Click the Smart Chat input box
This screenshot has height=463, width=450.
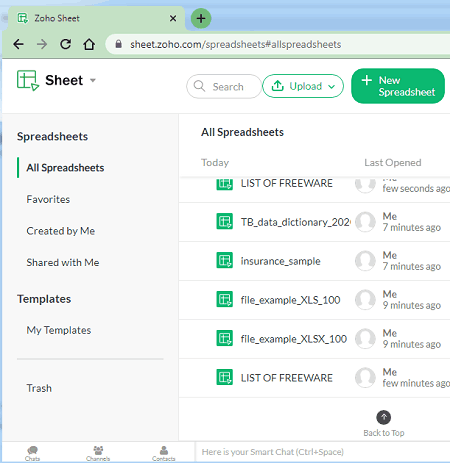coord(323,452)
